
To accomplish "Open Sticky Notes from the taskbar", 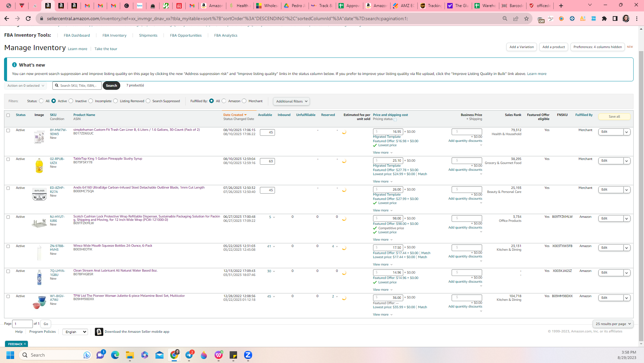I will tap(233, 355).
